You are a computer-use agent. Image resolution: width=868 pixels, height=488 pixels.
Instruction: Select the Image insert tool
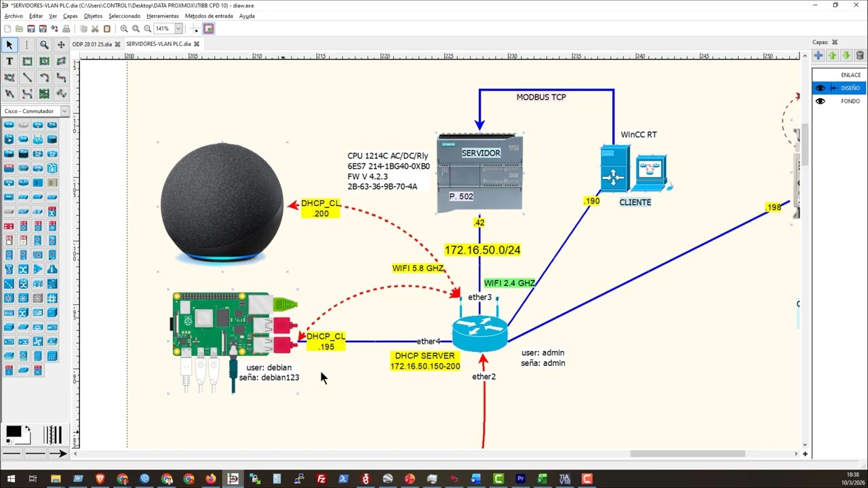(x=44, y=94)
